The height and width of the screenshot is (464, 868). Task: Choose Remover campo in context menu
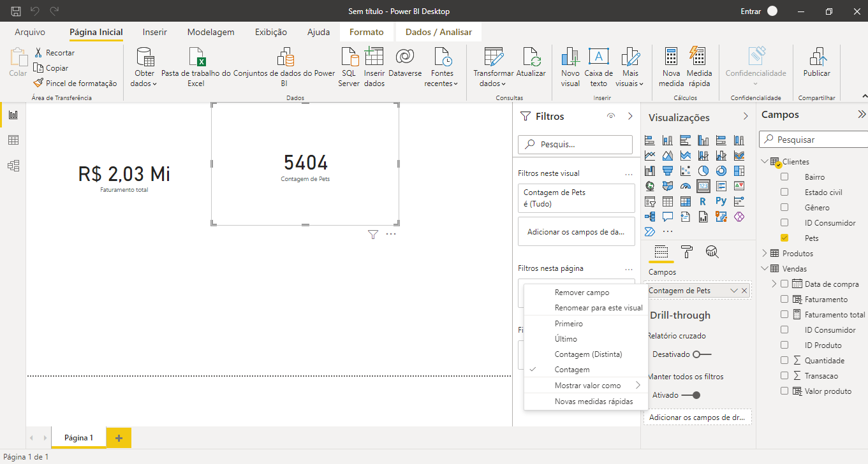tap(582, 293)
